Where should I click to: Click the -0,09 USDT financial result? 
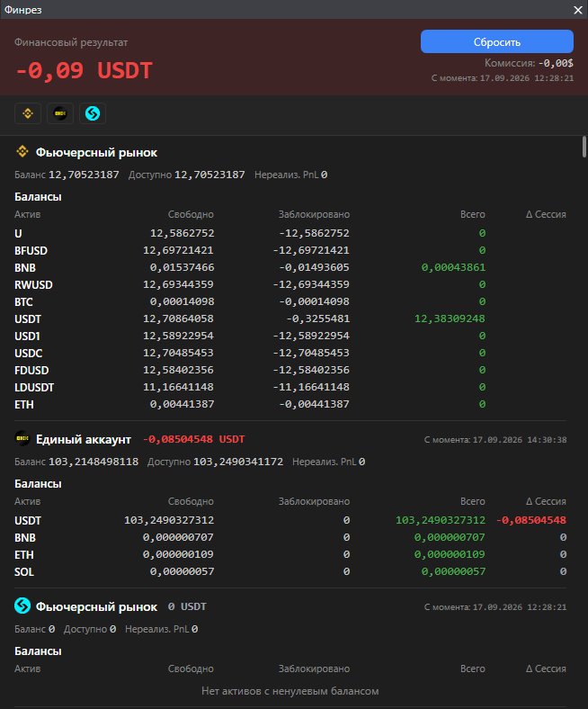[84, 70]
